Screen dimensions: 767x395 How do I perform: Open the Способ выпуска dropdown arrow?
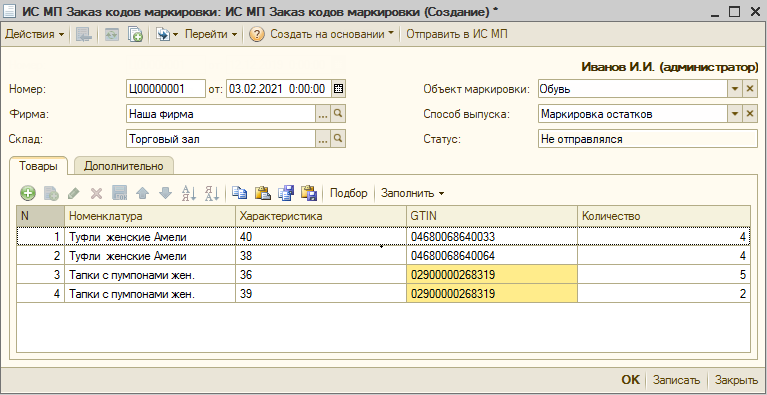click(735, 114)
